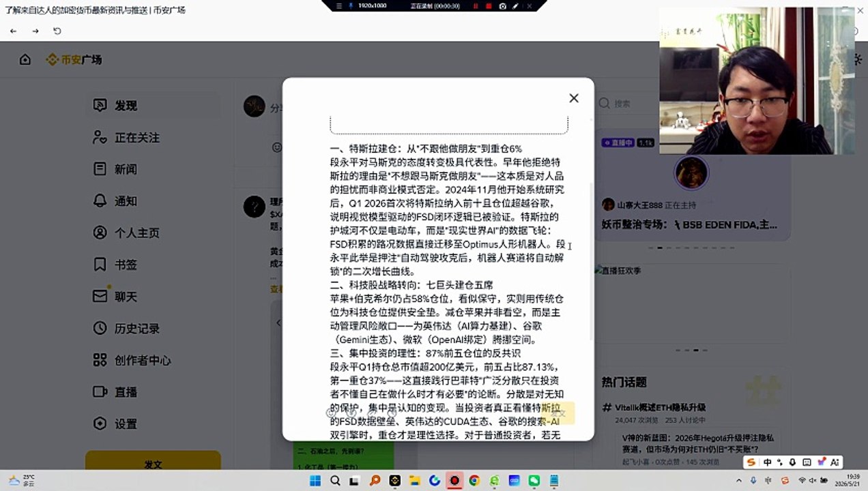
Task: Click the 热门话题 heading
Action: tap(624, 382)
